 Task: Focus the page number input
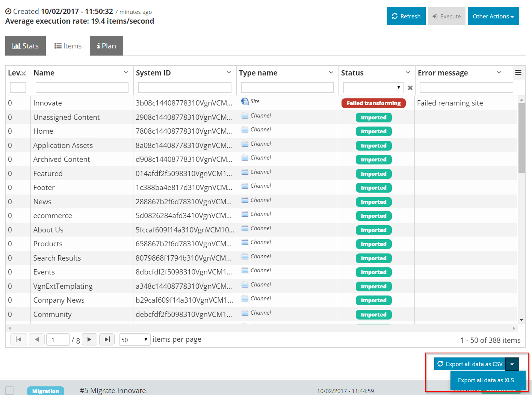[x=58, y=339]
